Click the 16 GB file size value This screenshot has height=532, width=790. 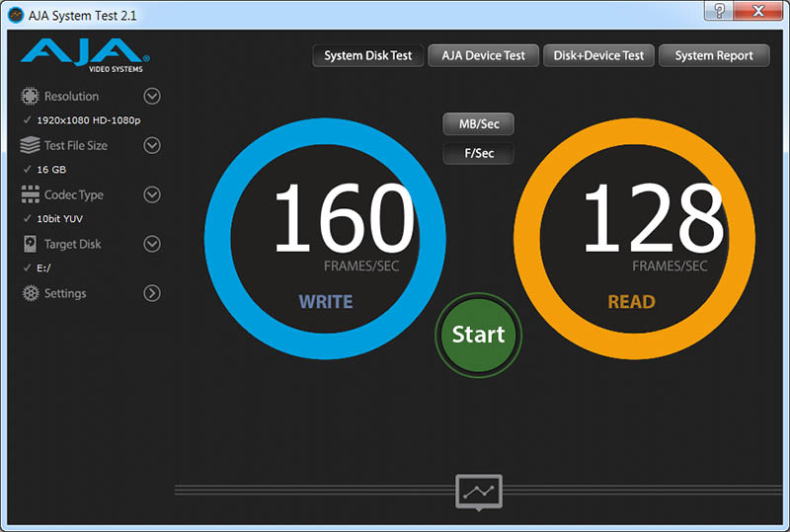click(51, 170)
